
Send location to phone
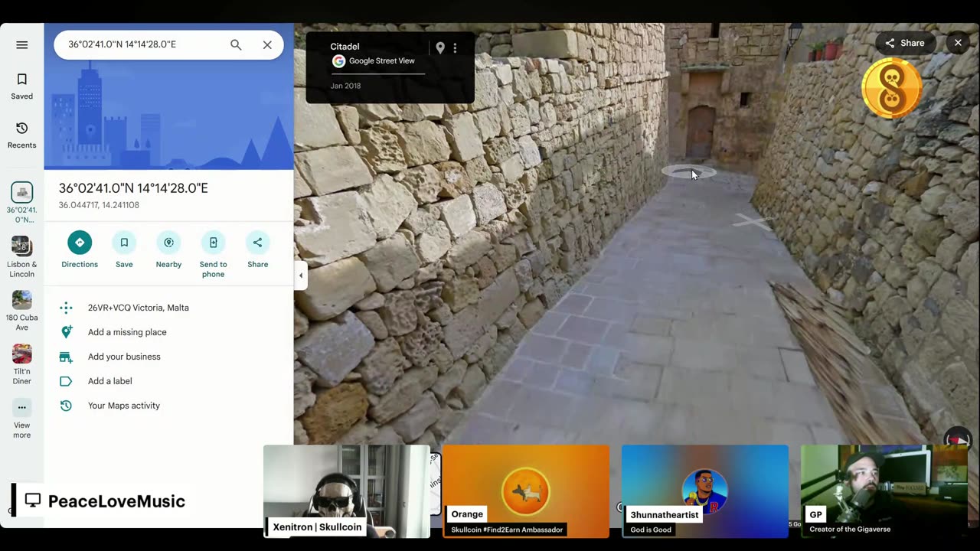coord(213,255)
